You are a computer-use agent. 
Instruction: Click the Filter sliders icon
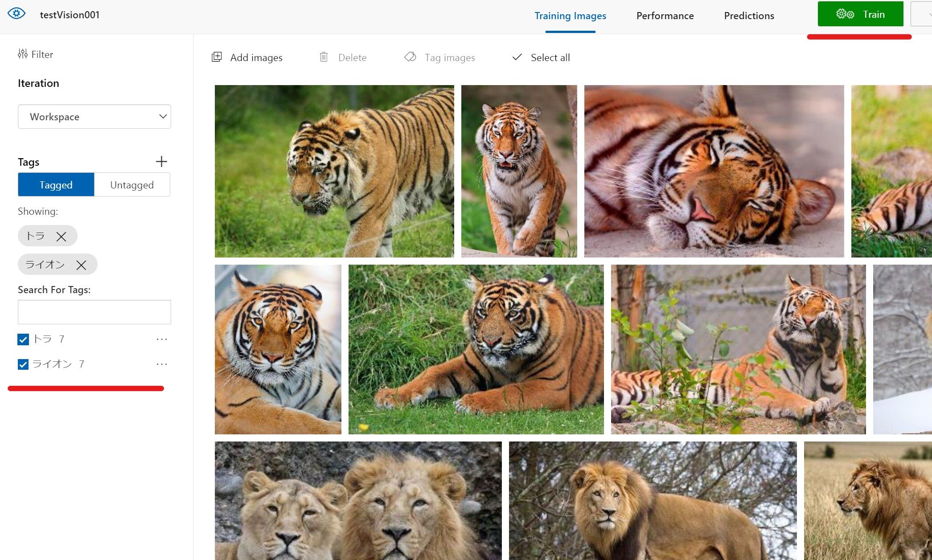tap(23, 54)
